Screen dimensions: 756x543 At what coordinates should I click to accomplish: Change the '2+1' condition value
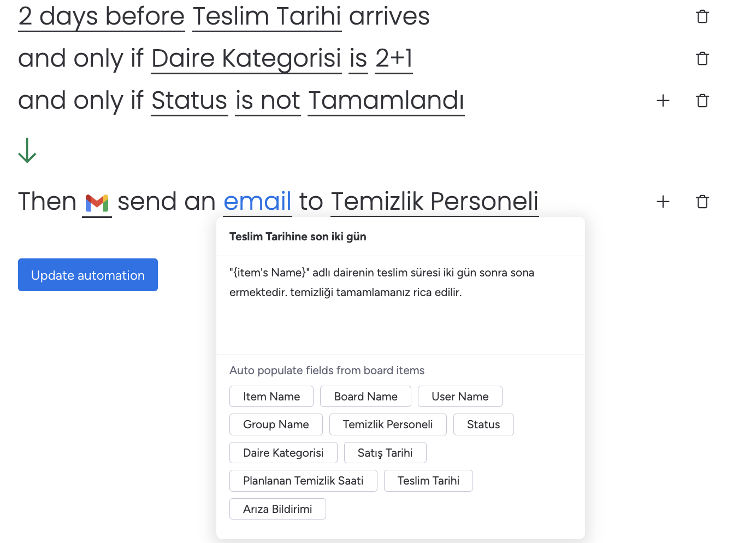click(394, 58)
